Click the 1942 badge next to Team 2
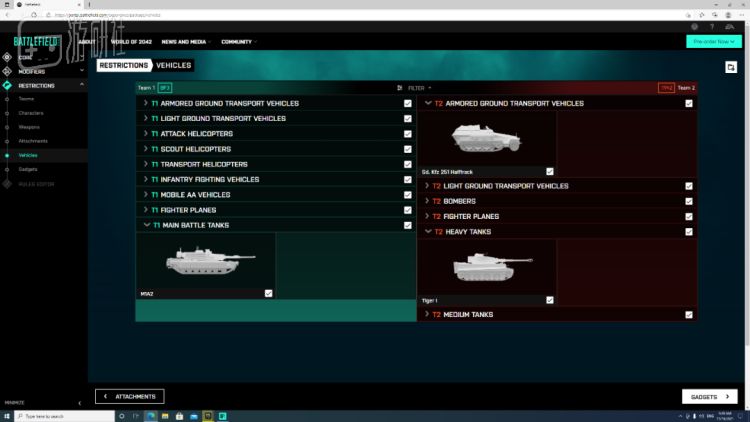 tap(666, 88)
